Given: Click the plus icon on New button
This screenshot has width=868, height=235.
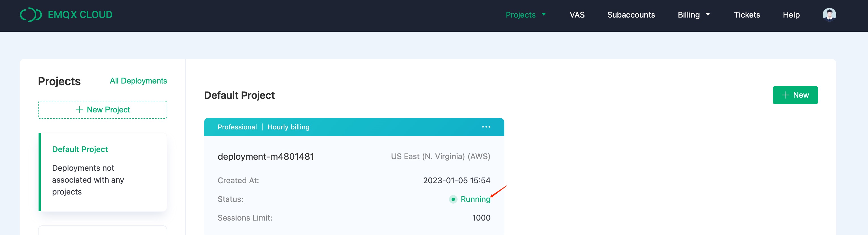Looking at the screenshot, I should pos(786,95).
